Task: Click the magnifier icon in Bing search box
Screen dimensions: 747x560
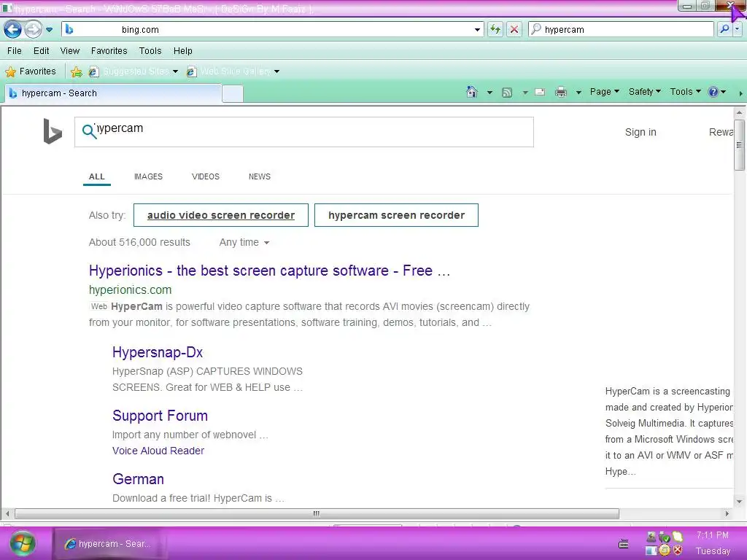Action: click(89, 131)
